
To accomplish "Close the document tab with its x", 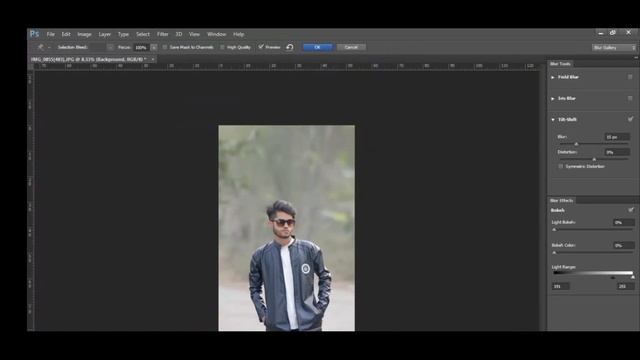I will [153, 59].
